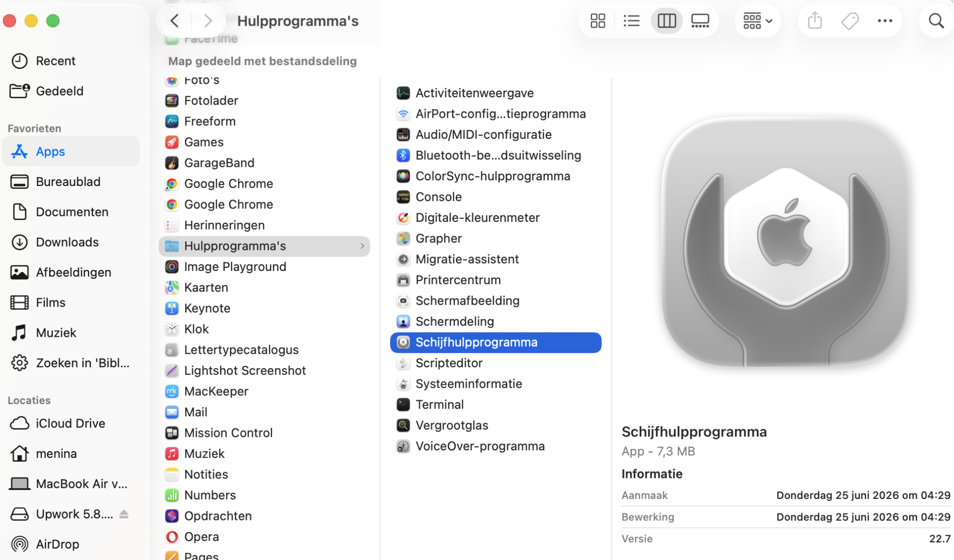Select the Console utility
954x560 pixels.
click(495, 197)
